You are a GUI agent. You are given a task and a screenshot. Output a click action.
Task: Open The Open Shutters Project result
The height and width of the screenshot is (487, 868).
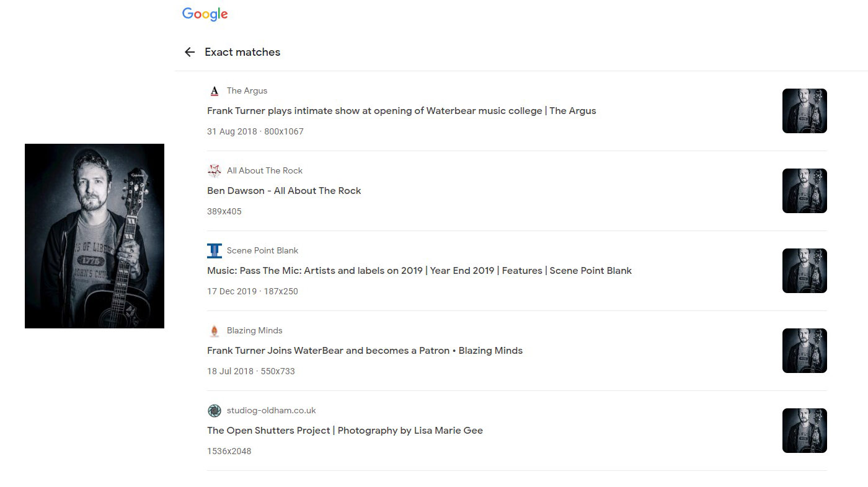345,431
